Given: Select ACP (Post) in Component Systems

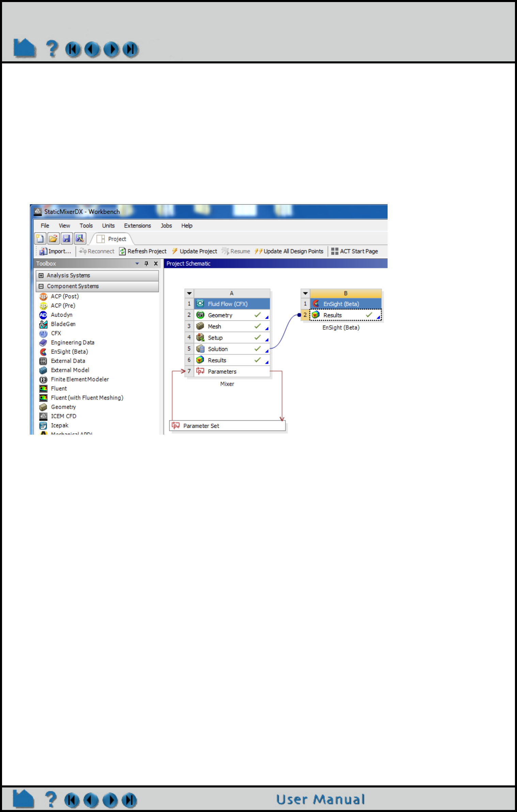Looking at the screenshot, I should pyautogui.click(x=65, y=296).
